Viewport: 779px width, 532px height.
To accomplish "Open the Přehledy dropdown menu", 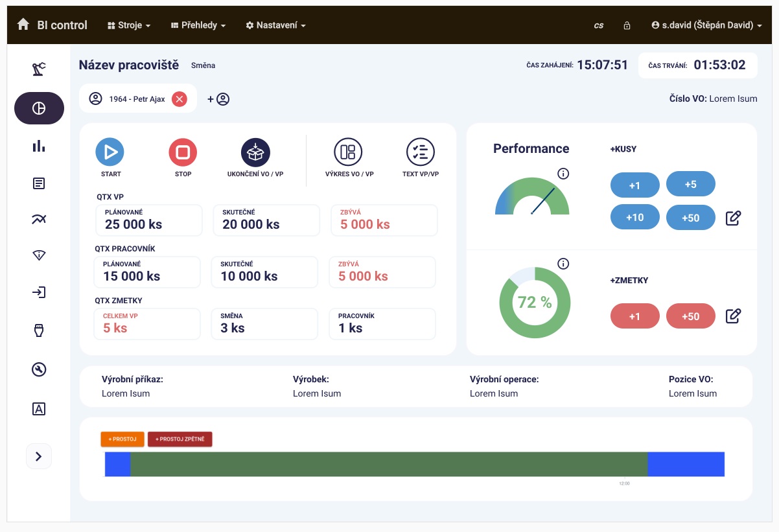I will [x=198, y=25].
